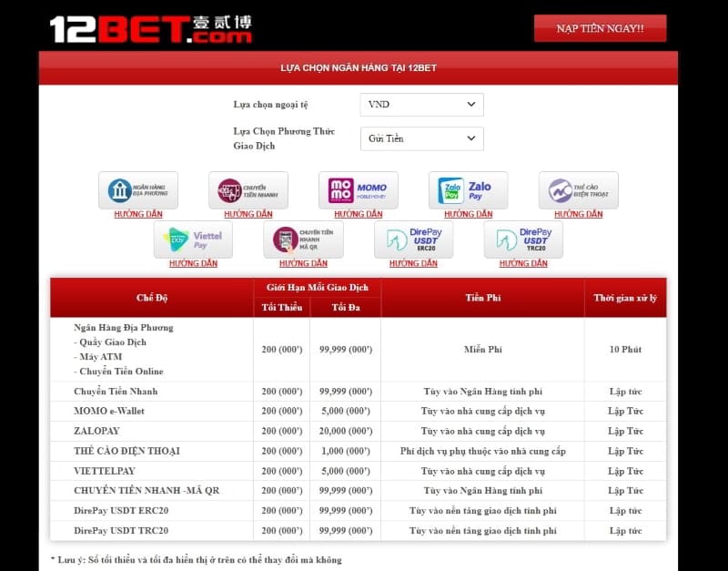The height and width of the screenshot is (571, 728).
Task: Select the Ngân Hàng Địa Phương bank icon
Action: 138,189
